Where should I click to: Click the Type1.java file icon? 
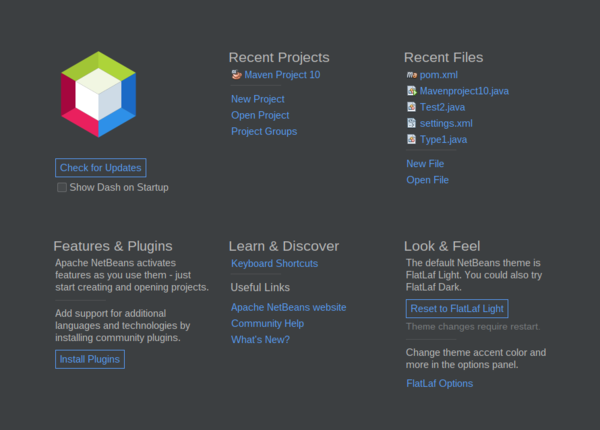click(x=411, y=139)
